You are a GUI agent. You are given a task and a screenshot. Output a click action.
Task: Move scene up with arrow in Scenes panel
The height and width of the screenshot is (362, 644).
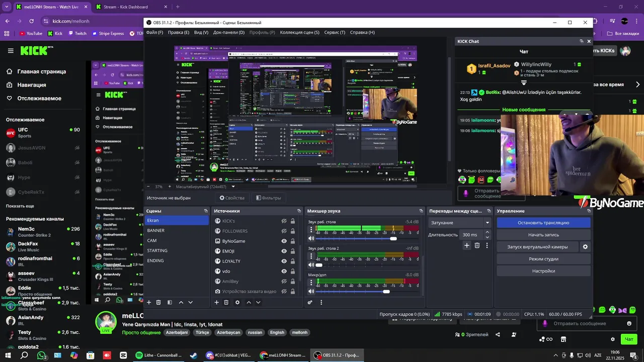point(181,302)
